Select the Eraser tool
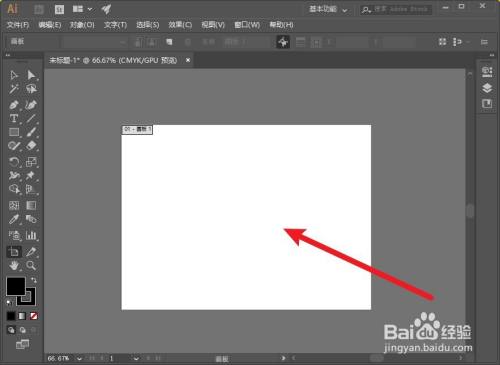The height and width of the screenshot is (365, 500). [x=31, y=146]
